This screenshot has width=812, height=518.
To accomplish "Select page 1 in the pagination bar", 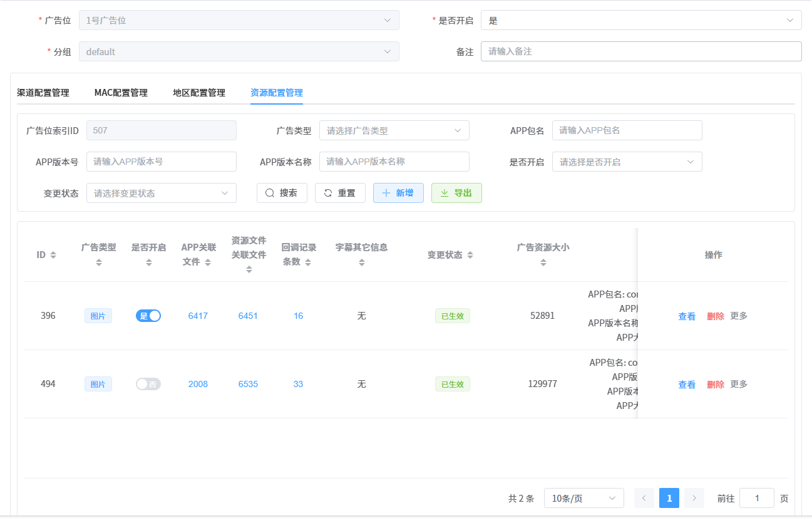I will click(x=669, y=498).
